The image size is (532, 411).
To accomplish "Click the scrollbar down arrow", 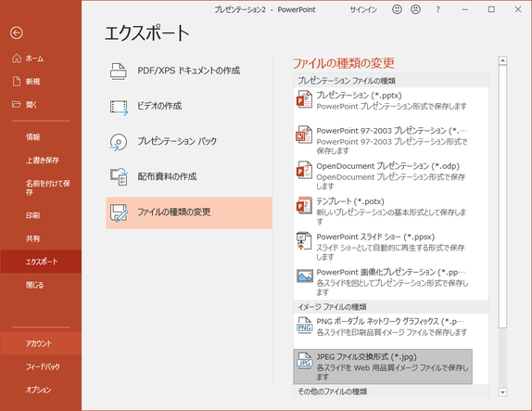I will tap(502, 392).
